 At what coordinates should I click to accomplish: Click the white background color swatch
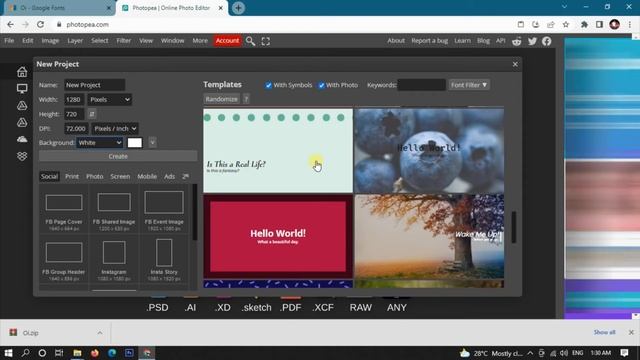135,143
